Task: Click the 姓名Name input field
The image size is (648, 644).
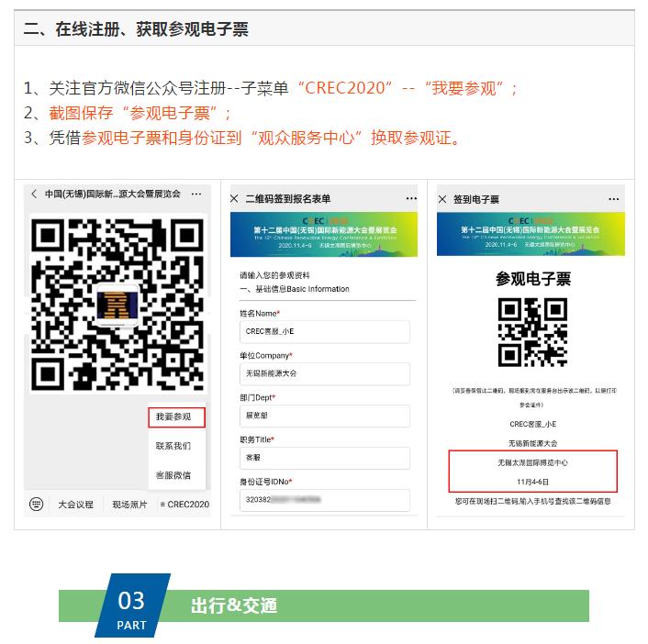Action: click(324, 331)
